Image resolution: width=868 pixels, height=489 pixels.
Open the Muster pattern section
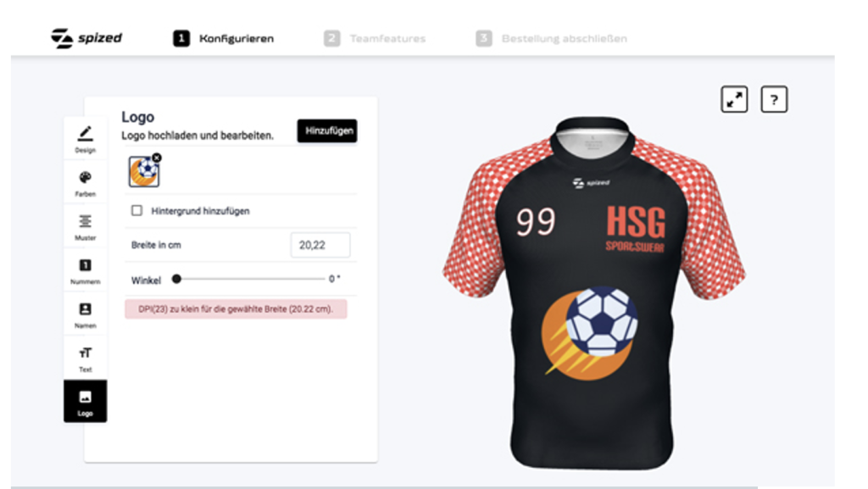tap(86, 227)
